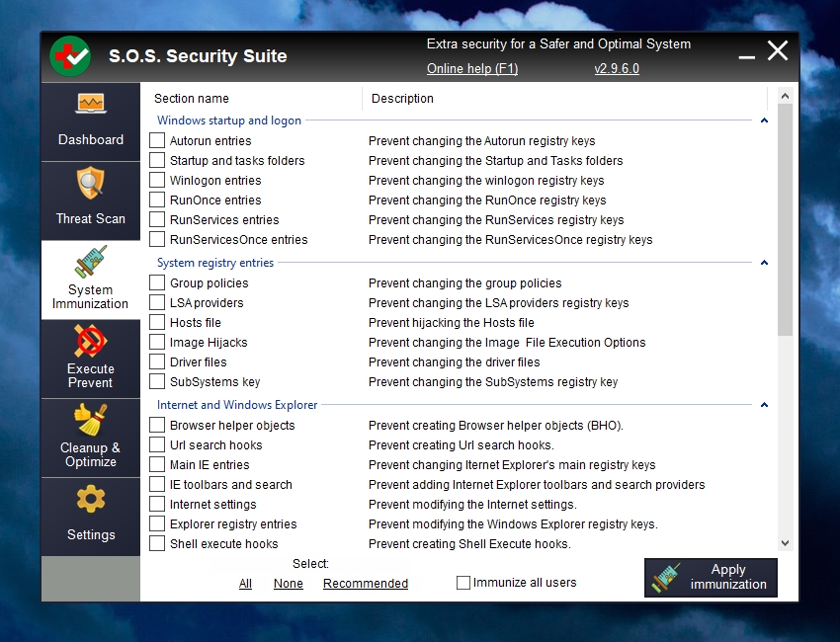The image size is (840, 642).
Task: Check IE toolbars and search box
Action: (157, 485)
